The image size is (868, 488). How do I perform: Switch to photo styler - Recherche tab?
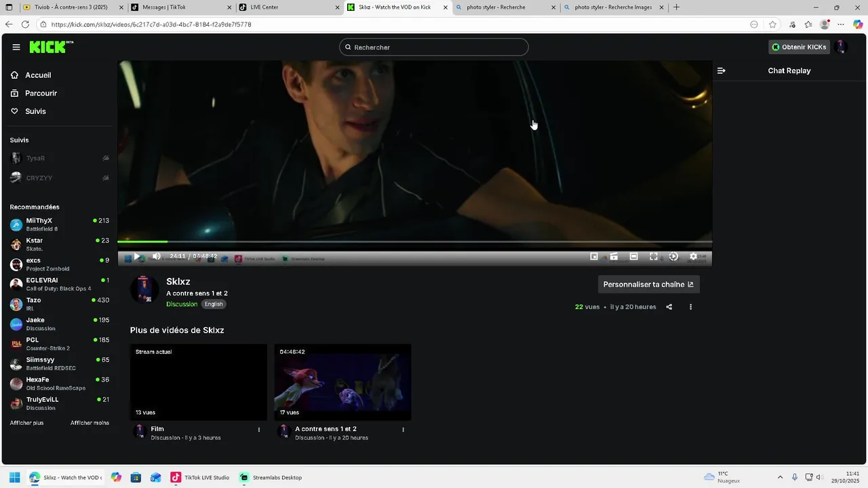[505, 7]
